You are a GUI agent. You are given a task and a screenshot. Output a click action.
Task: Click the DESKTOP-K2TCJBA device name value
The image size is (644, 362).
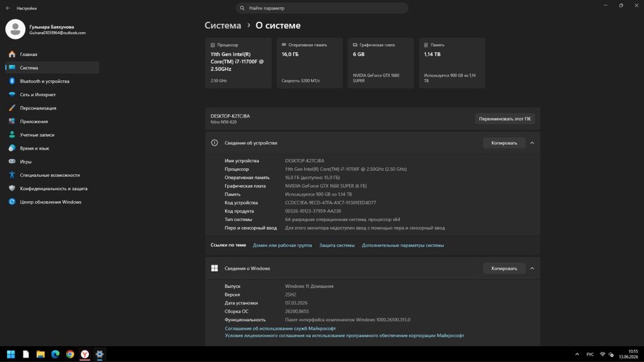(305, 160)
